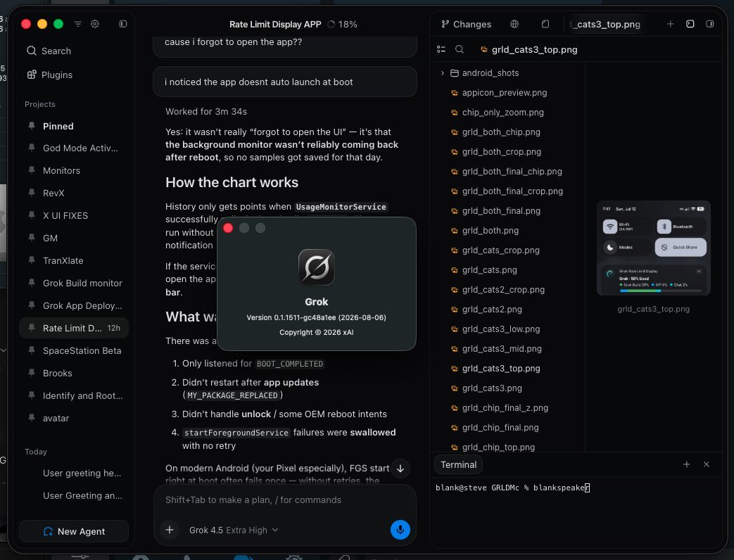The width and height of the screenshot is (734, 560).
Task: Open the User greeting he... chat
Action: click(x=74, y=473)
